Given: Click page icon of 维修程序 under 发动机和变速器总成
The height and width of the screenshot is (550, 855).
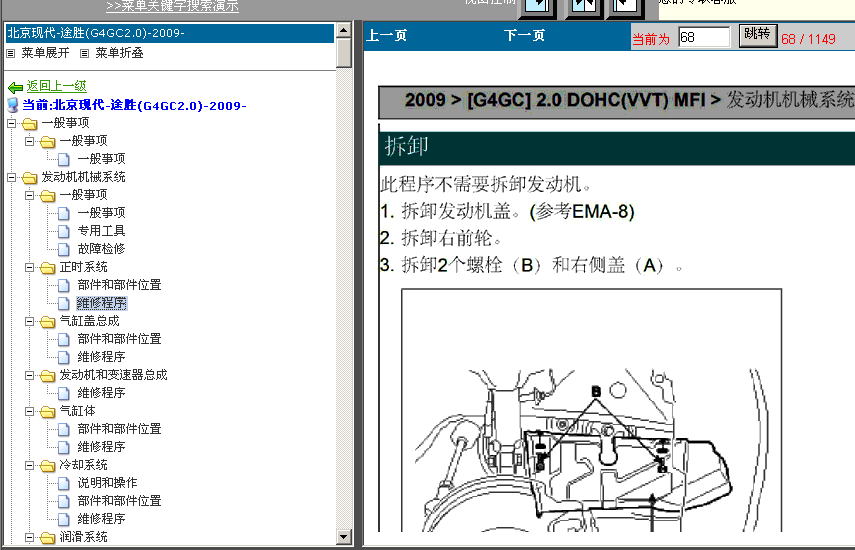Looking at the screenshot, I should click(64, 393).
